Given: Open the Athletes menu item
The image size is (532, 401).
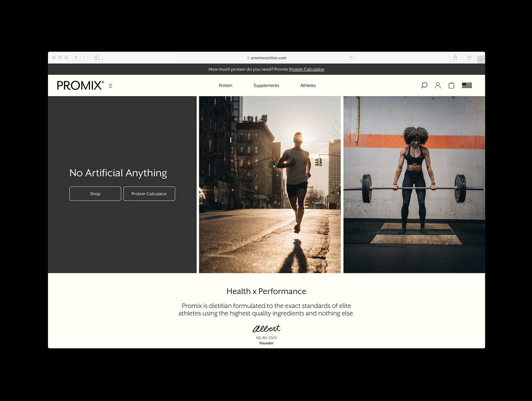Looking at the screenshot, I should point(308,85).
